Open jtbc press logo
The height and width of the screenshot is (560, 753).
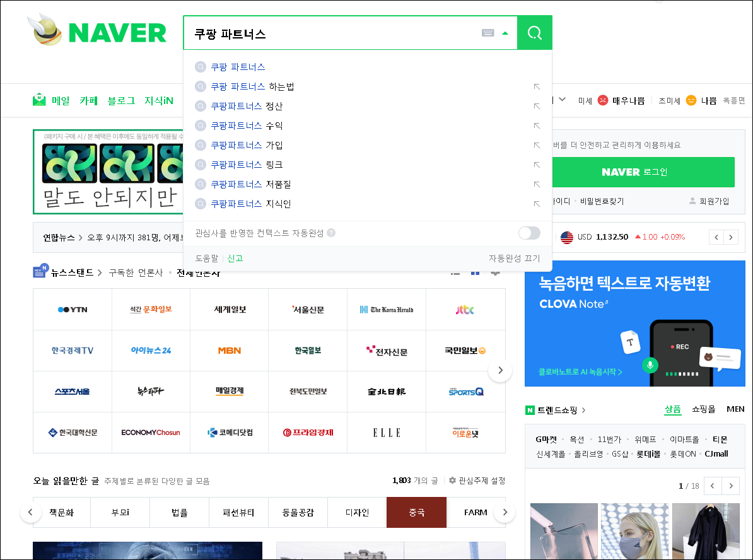tap(465, 309)
